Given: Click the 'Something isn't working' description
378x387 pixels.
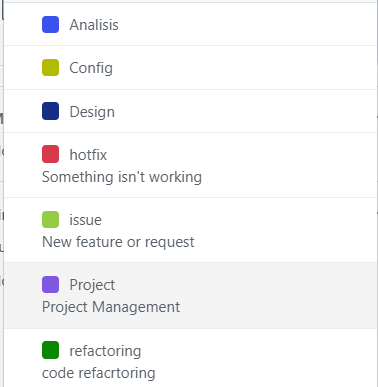Looking at the screenshot, I should click(122, 177).
